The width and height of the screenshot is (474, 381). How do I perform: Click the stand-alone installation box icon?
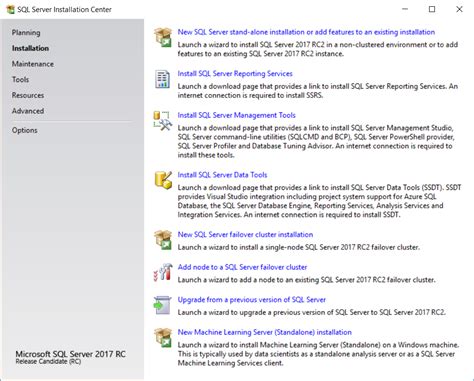(x=163, y=37)
